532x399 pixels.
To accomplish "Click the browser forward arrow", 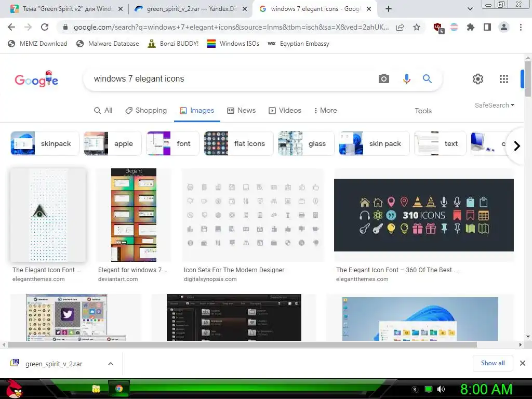I will (28, 27).
